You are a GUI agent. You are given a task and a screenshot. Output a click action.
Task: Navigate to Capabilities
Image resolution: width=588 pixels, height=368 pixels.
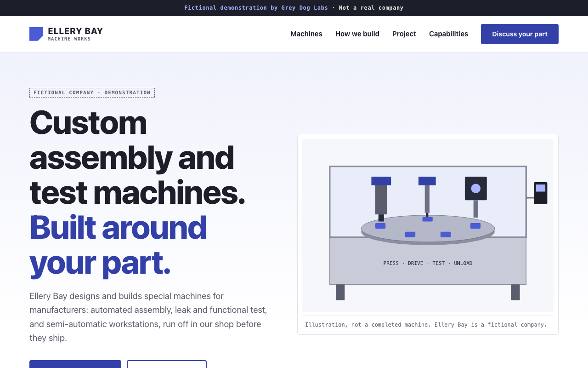448,34
